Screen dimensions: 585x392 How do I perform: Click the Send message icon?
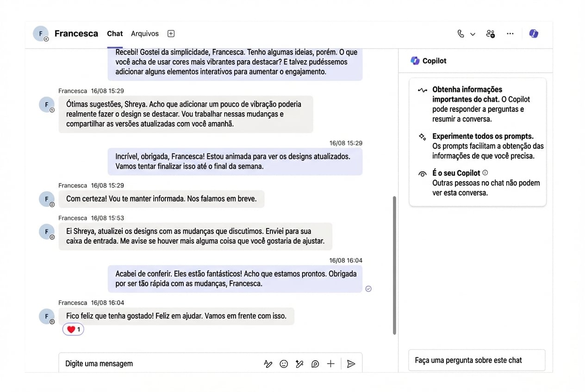(x=351, y=364)
